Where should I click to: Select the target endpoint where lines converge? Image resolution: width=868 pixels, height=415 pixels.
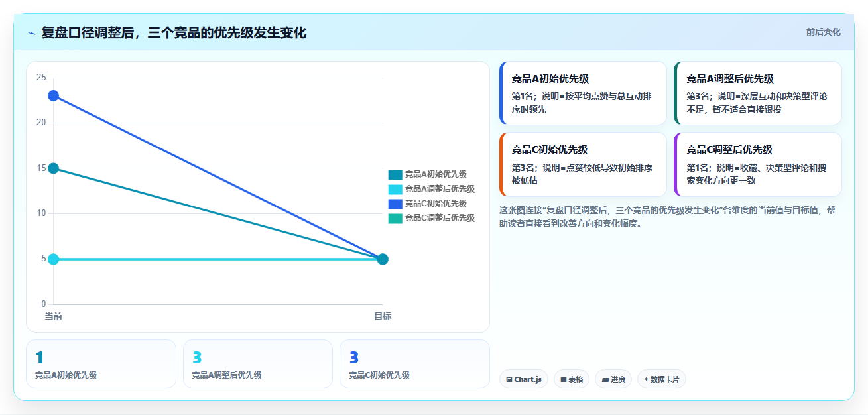(x=383, y=259)
